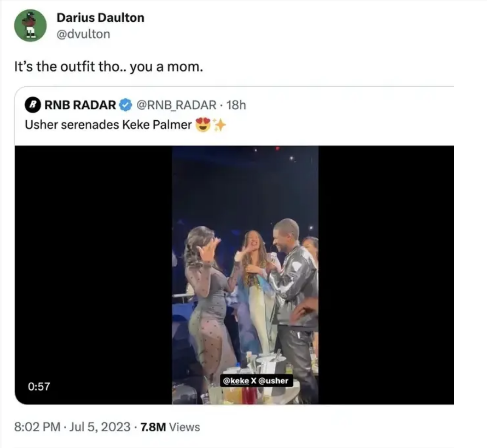Click the sparkles emoji
The image size is (487, 448).
tap(219, 125)
